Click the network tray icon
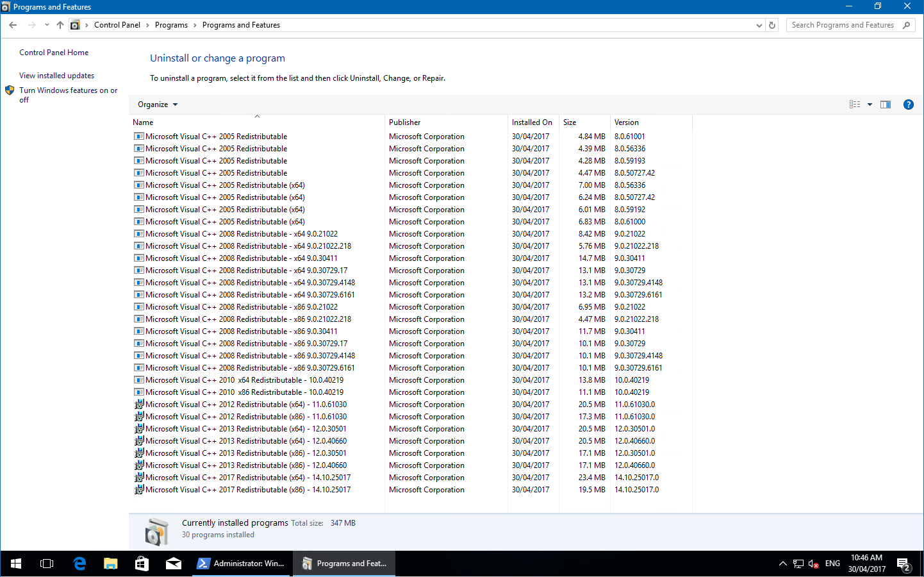924x577 pixels. (798, 564)
